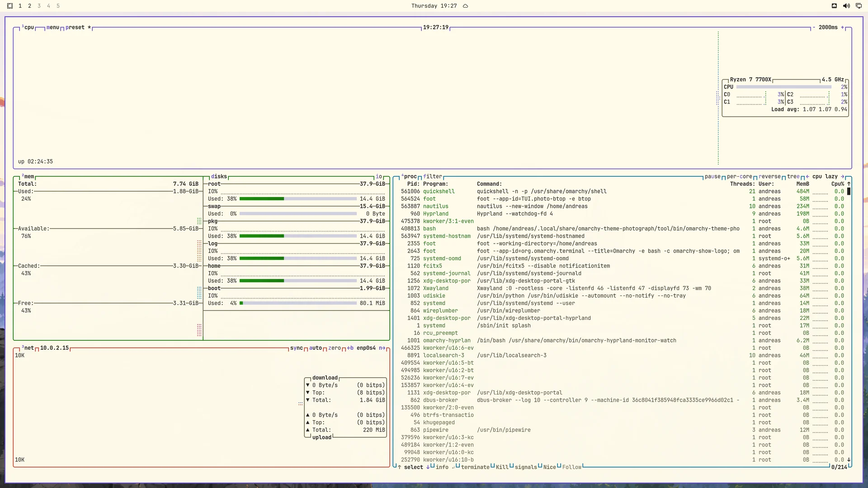868x488 pixels.
Task: Toggle io mode in disks panel
Action: (x=379, y=177)
